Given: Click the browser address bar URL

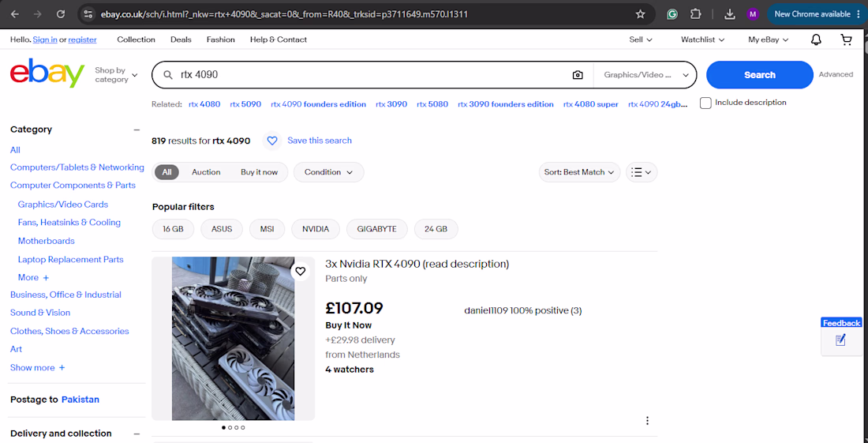Looking at the screenshot, I should click(x=284, y=14).
